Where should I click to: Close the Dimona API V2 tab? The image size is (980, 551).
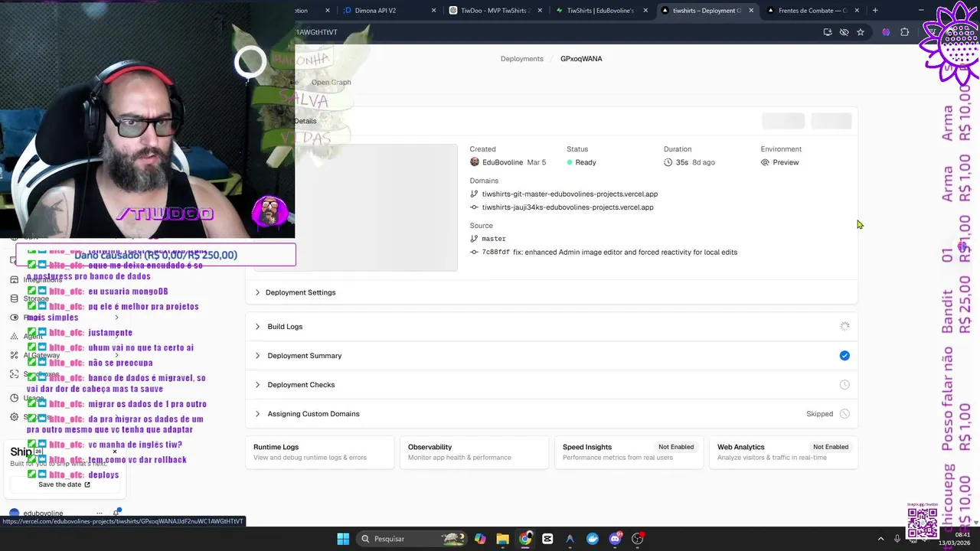433,11
